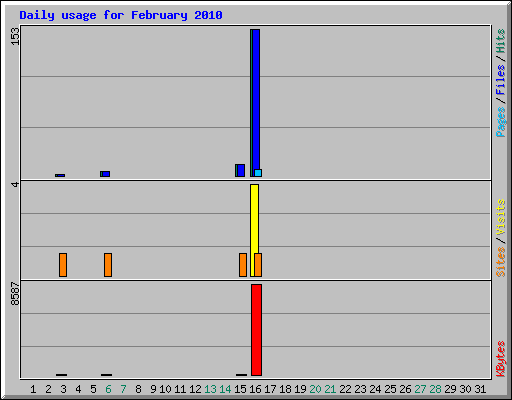Select the tiny blue Files bar for day 3
512x400 pixels.
click(x=61, y=175)
